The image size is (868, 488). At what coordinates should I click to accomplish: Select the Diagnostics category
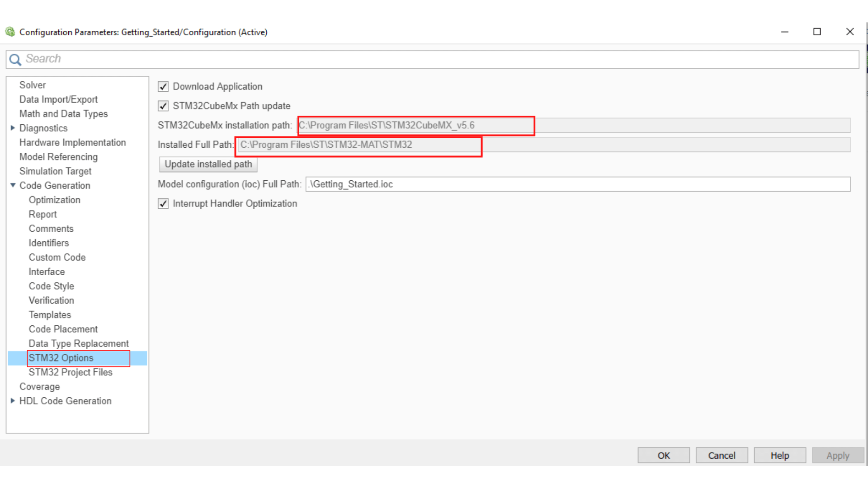point(43,128)
